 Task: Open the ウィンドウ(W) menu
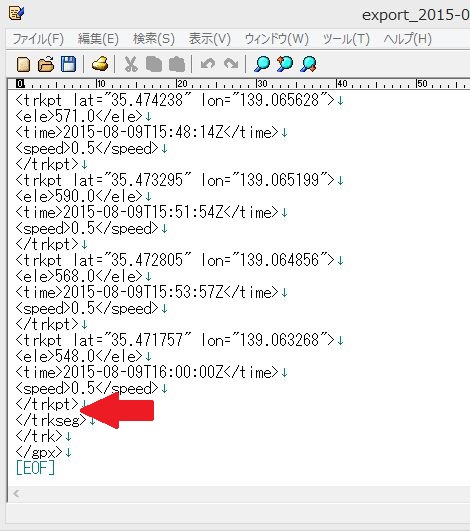click(x=277, y=39)
